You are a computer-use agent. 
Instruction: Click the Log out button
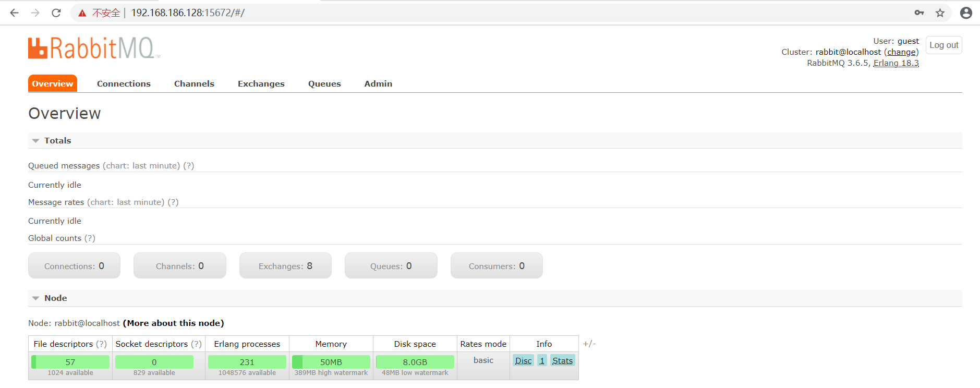944,45
